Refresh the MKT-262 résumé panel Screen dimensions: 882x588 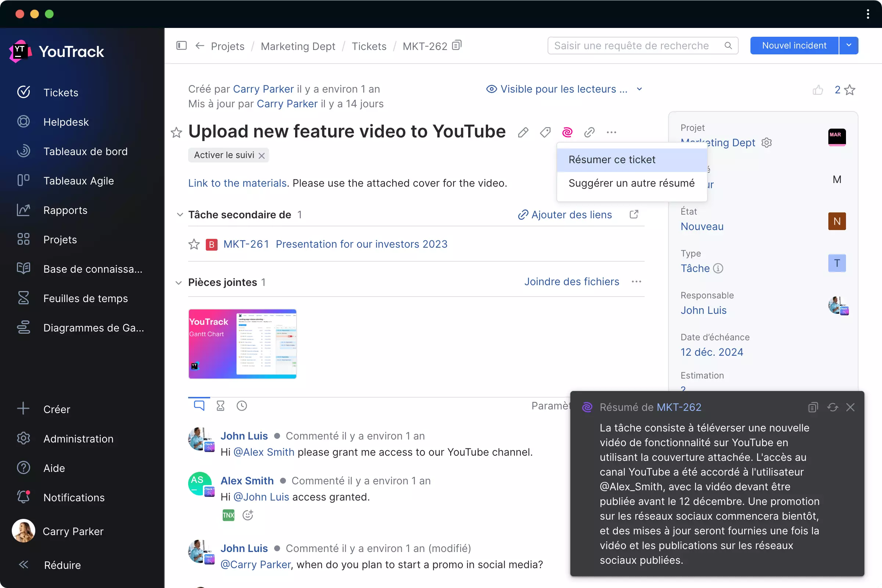832,407
